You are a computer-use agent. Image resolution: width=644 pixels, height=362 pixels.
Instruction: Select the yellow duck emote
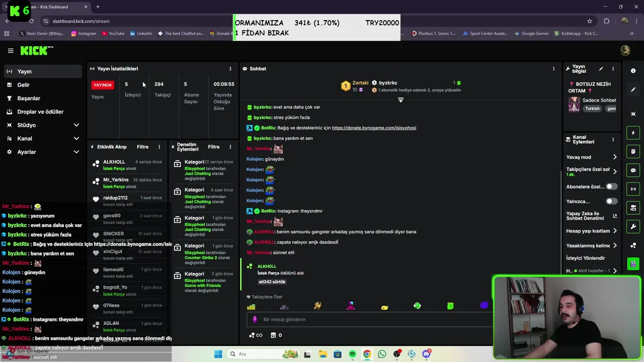click(384, 307)
